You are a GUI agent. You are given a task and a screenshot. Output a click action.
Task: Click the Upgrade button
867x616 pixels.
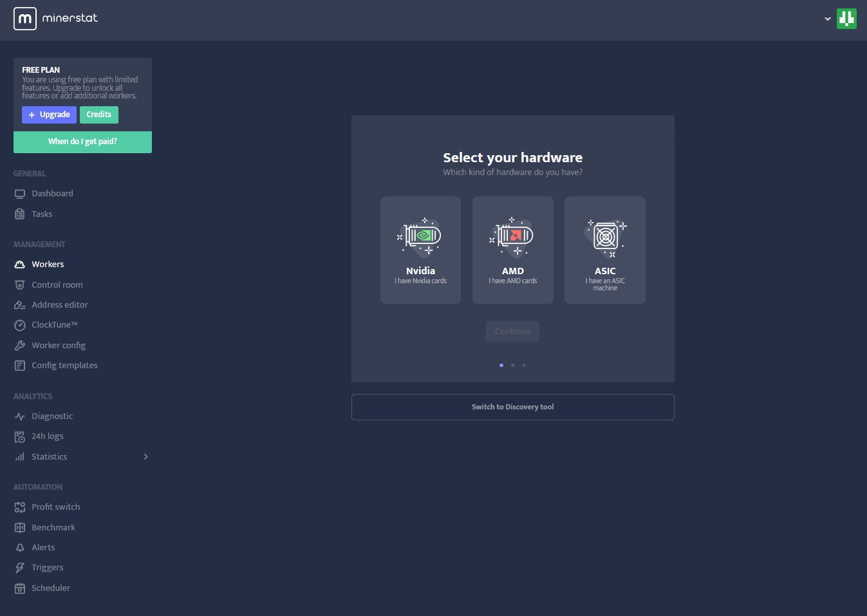[49, 115]
